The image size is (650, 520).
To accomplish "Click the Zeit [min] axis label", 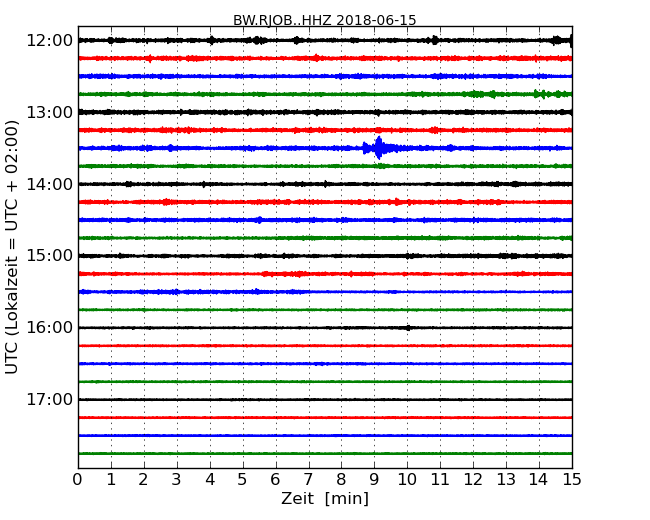I will (x=325, y=498).
